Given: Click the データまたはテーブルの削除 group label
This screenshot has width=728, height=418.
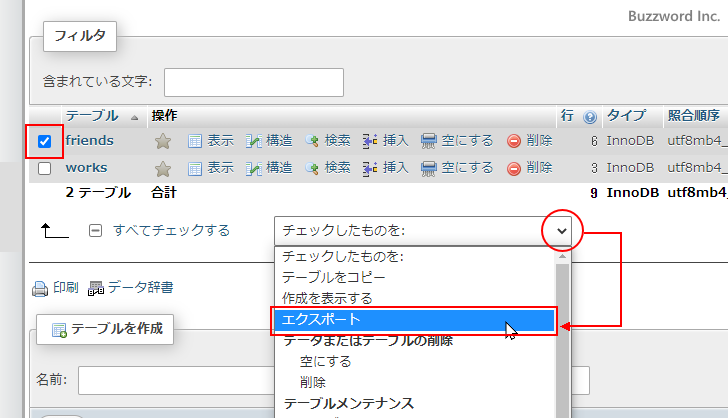Looking at the screenshot, I should (x=368, y=340).
